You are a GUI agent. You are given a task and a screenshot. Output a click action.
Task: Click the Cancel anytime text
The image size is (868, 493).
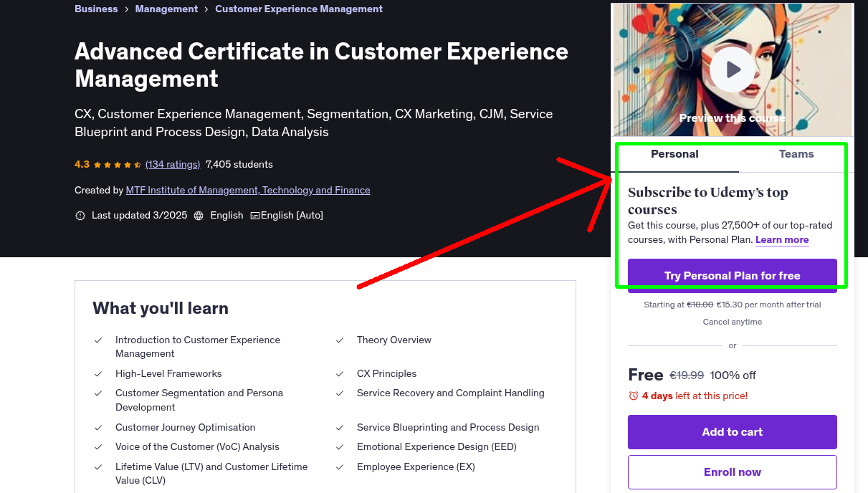click(x=733, y=322)
